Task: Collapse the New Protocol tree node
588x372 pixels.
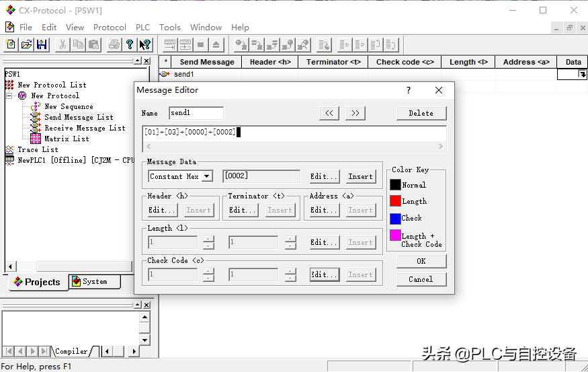Action: point(10,96)
